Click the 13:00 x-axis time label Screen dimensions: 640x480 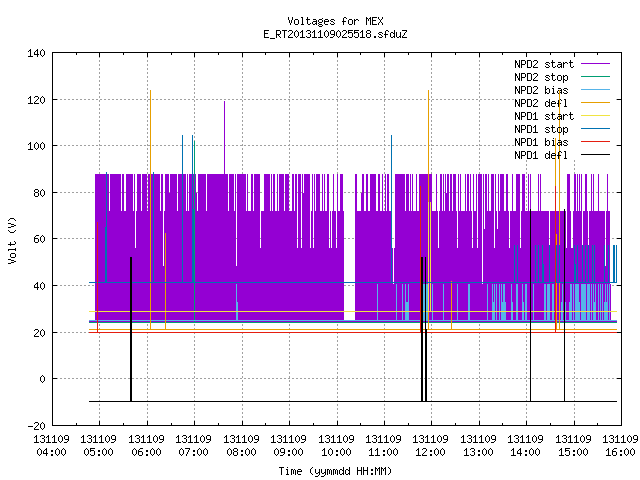click(x=478, y=452)
